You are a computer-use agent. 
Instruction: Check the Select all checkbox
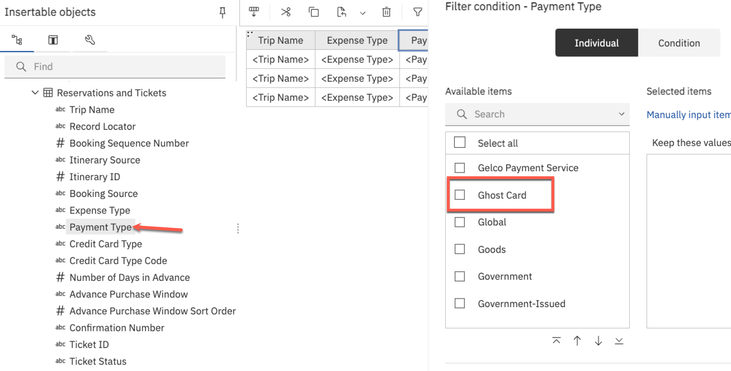460,142
